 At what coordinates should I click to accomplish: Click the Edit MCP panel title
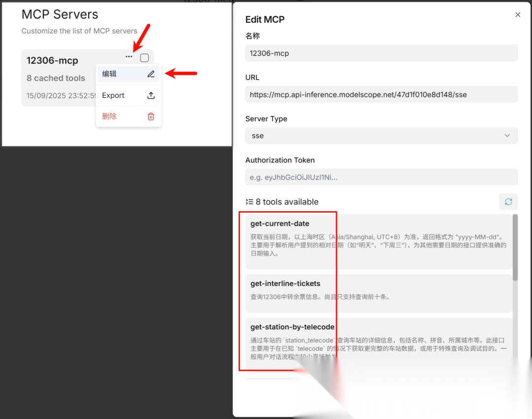click(265, 20)
